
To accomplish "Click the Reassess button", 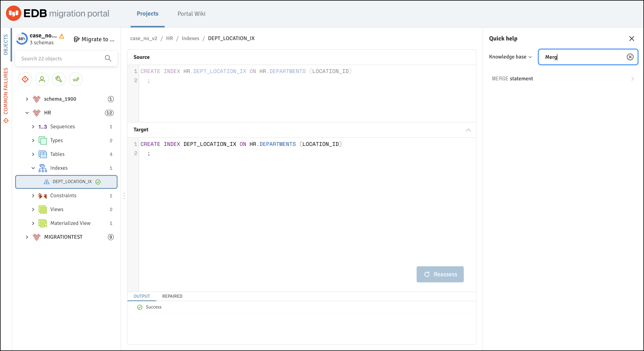I will pyautogui.click(x=440, y=274).
